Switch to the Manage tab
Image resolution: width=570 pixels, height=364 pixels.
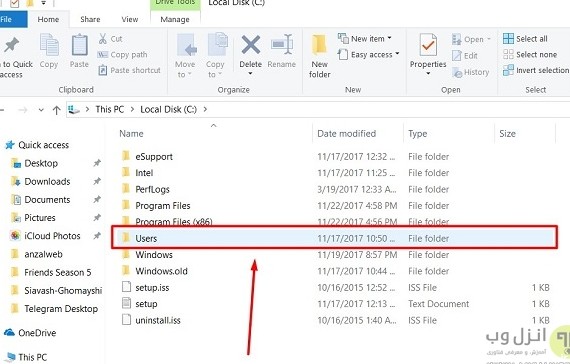175,19
